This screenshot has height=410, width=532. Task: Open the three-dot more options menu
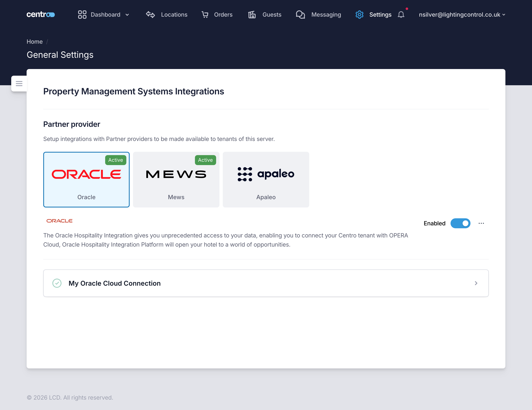481,223
